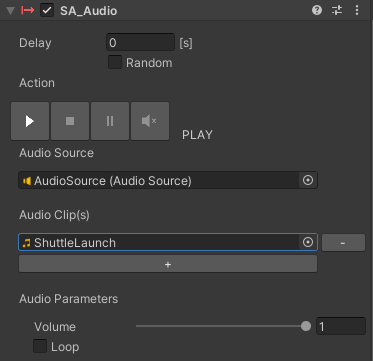Click the Volume slider handle
373x361 pixels.
click(x=306, y=326)
